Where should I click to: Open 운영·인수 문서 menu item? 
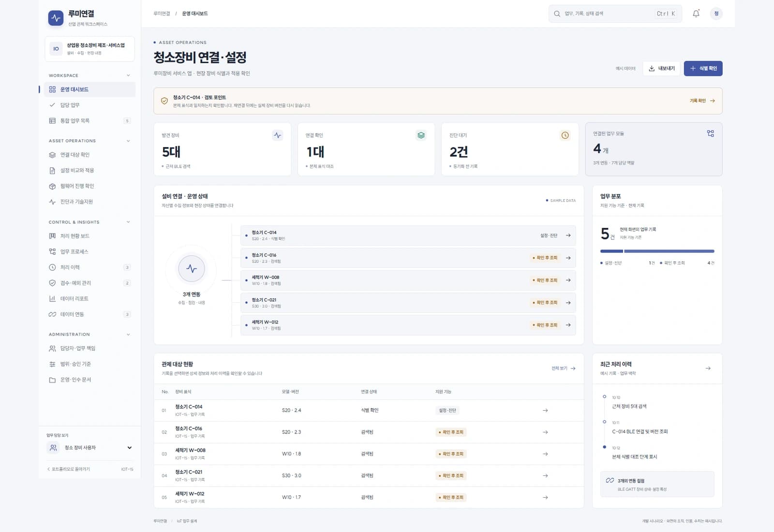coord(90,380)
